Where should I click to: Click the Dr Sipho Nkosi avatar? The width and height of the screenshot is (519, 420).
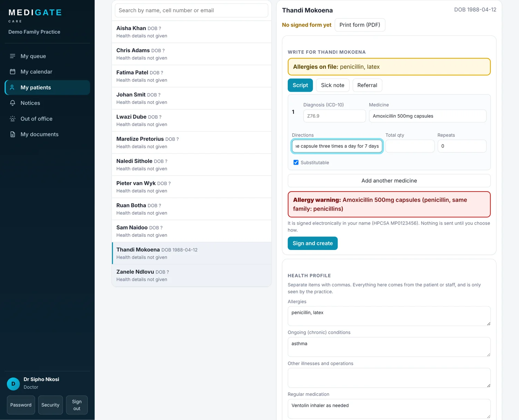tap(13, 384)
